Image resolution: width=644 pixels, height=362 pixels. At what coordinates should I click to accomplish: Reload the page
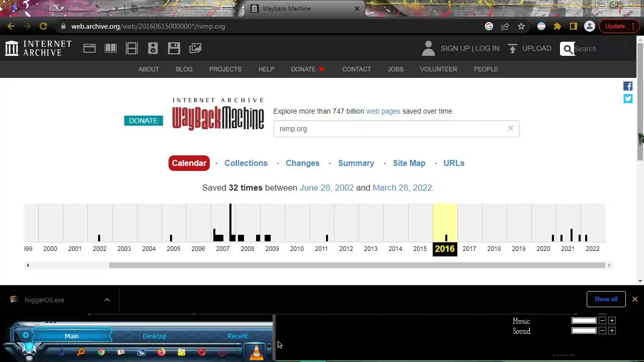pyautogui.click(x=43, y=26)
